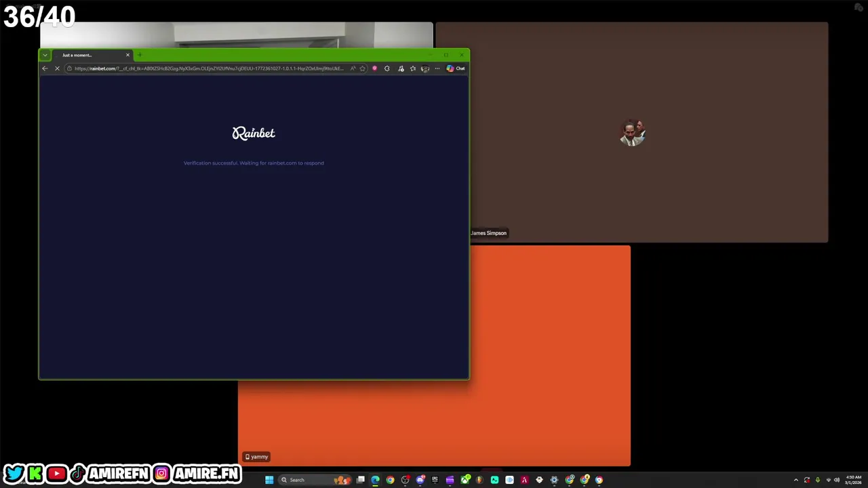Open the tab actions dropdown in Edge

pyautogui.click(x=45, y=55)
